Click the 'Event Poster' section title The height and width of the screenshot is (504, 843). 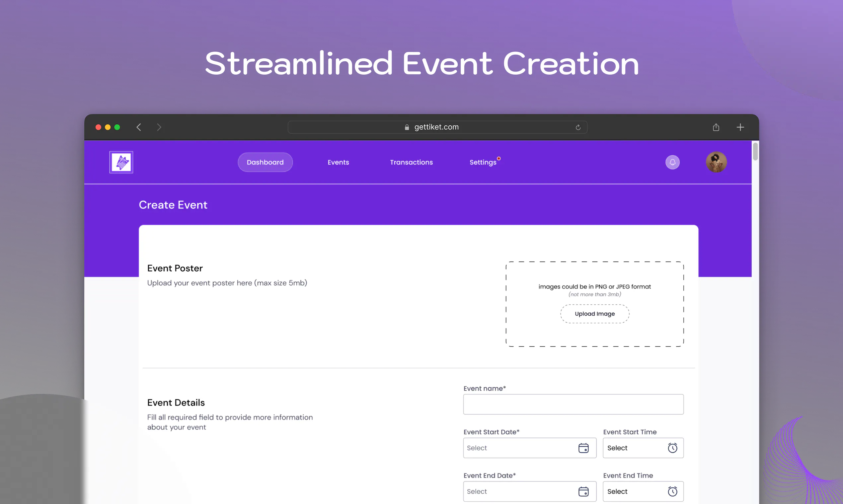coord(175,268)
